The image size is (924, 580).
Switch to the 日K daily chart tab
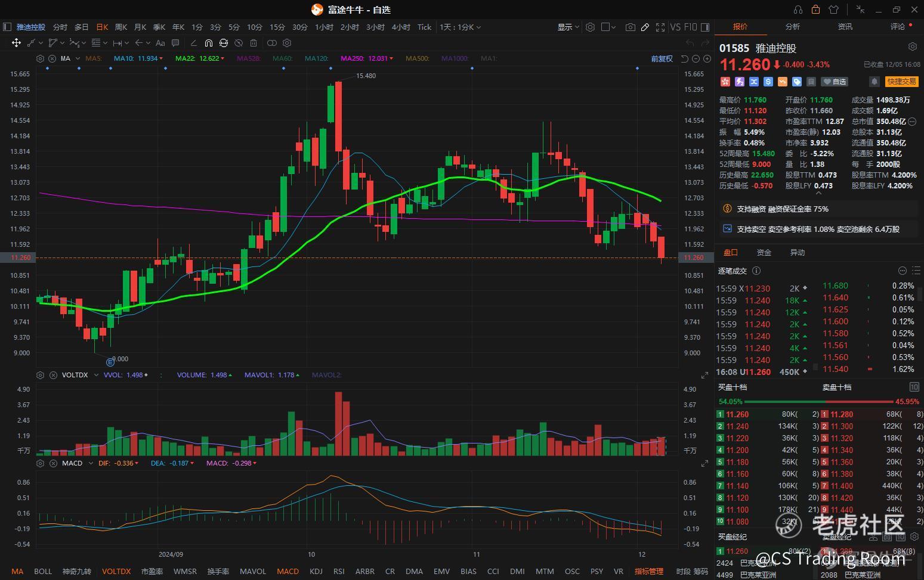click(x=102, y=27)
